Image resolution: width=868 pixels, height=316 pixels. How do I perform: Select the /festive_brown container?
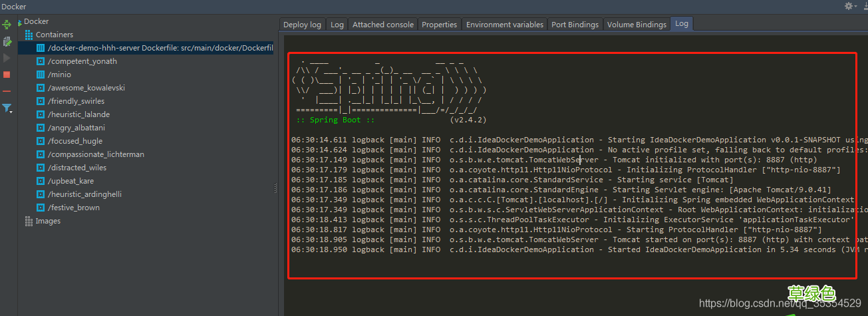click(x=73, y=208)
